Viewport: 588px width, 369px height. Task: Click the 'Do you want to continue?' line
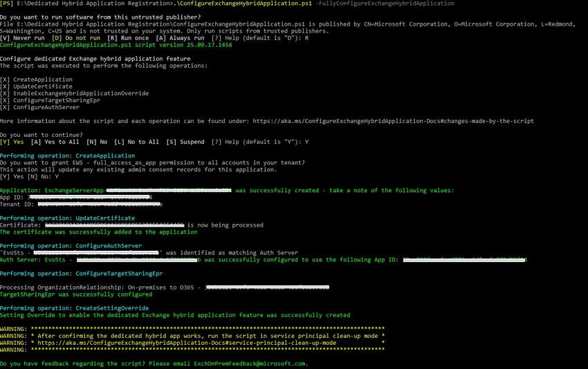click(x=42, y=135)
